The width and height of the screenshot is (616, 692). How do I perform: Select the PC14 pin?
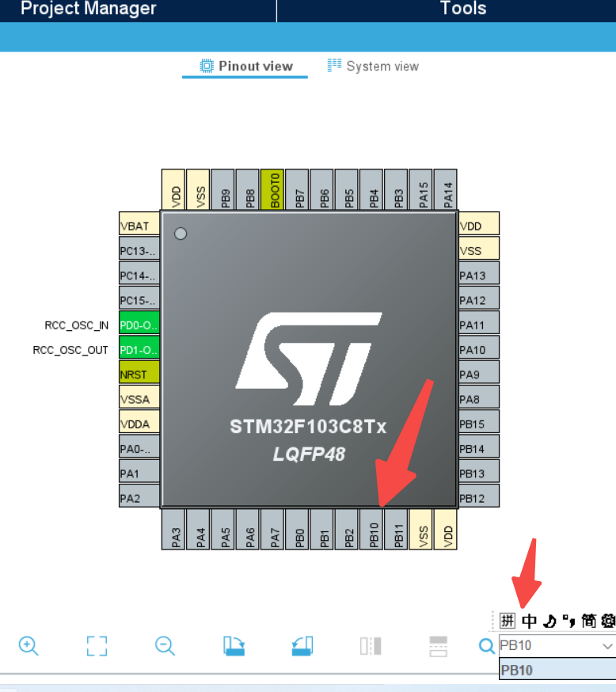(139, 272)
